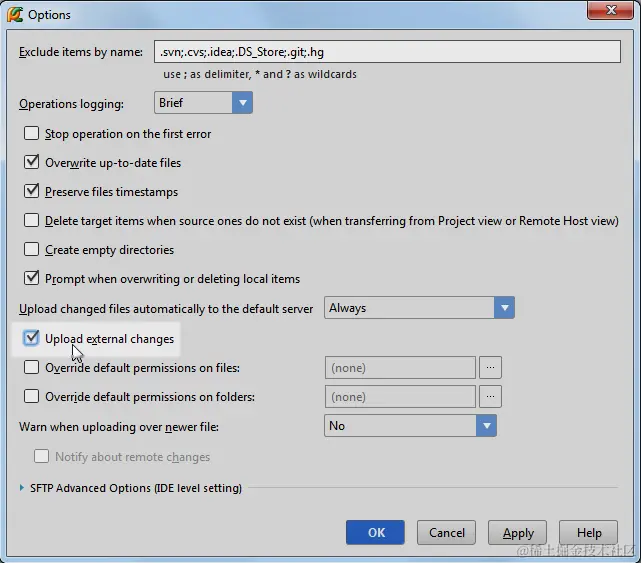Click the file permissions (none) field

click(400, 368)
